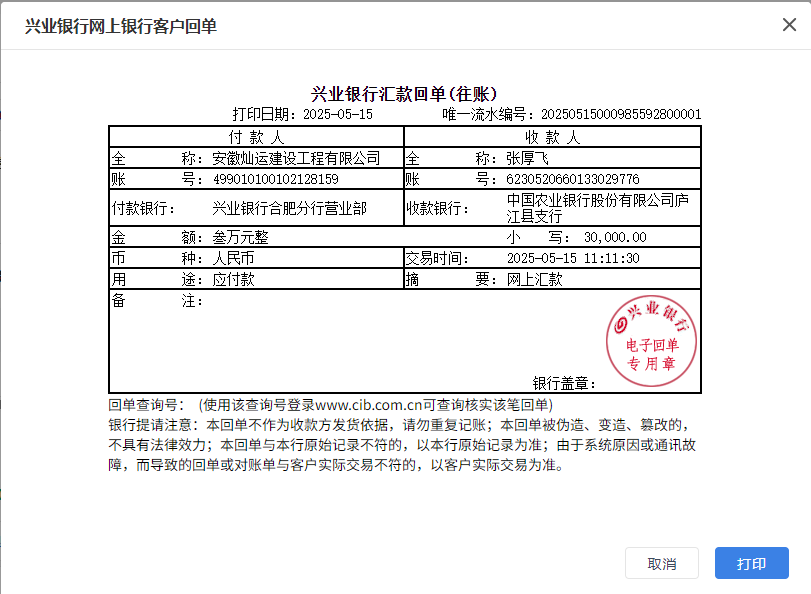Select payer account number 499010100102128159
This screenshot has height=594, width=811.
coord(275,179)
